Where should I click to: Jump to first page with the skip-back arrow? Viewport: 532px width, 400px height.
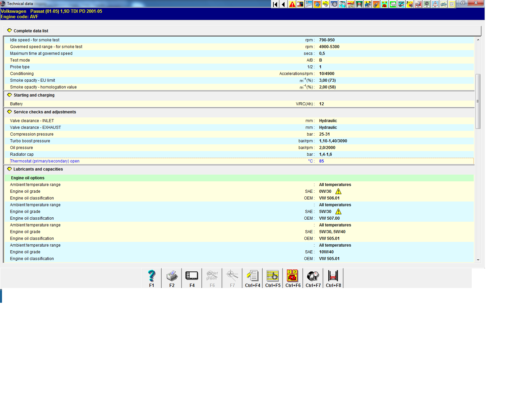pyautogui.click(x=275, y=4)
